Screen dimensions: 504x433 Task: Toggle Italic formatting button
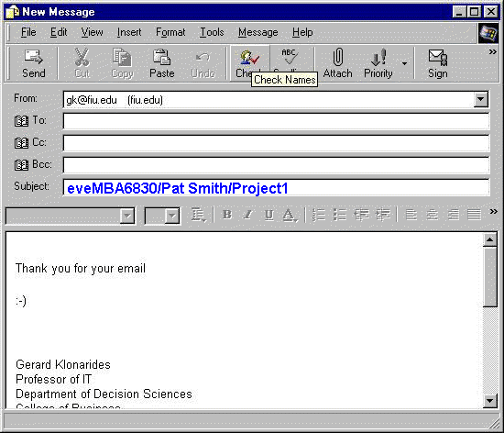247,215
